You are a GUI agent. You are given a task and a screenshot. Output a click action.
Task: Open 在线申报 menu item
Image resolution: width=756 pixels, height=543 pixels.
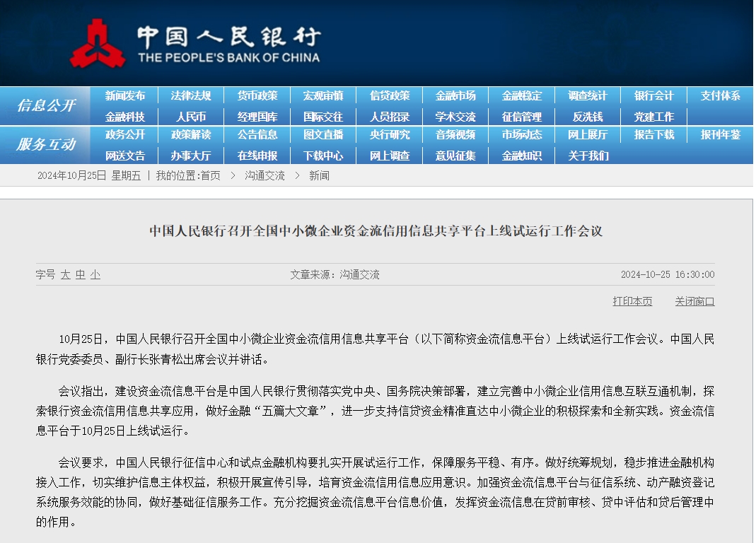pos(257,156)
